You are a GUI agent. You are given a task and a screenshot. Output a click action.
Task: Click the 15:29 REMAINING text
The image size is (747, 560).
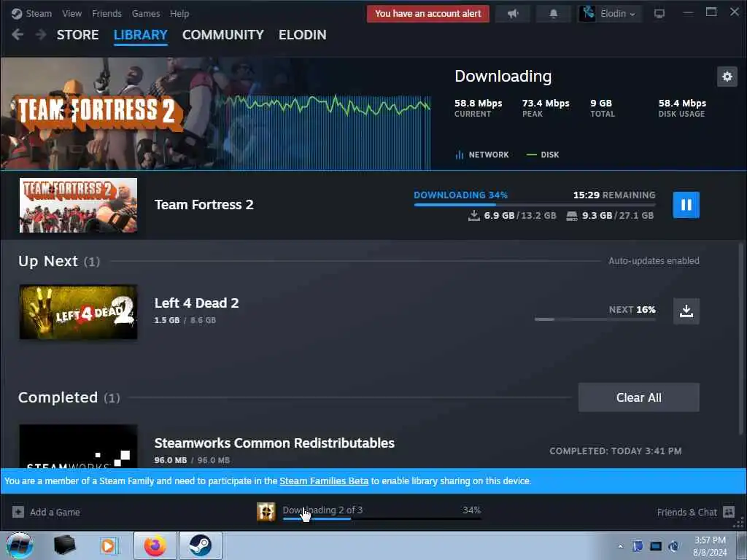click(614, 195)
